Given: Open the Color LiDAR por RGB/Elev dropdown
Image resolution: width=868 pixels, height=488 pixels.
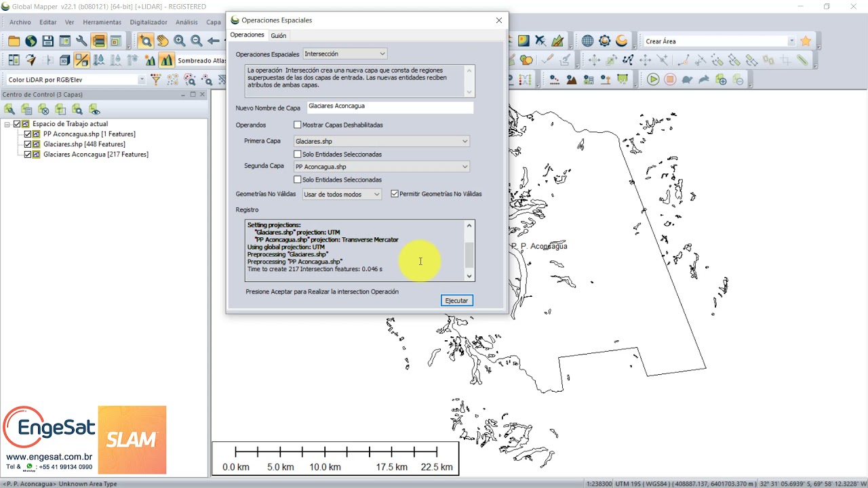Looking at the screenshot, I should (75, 80).
